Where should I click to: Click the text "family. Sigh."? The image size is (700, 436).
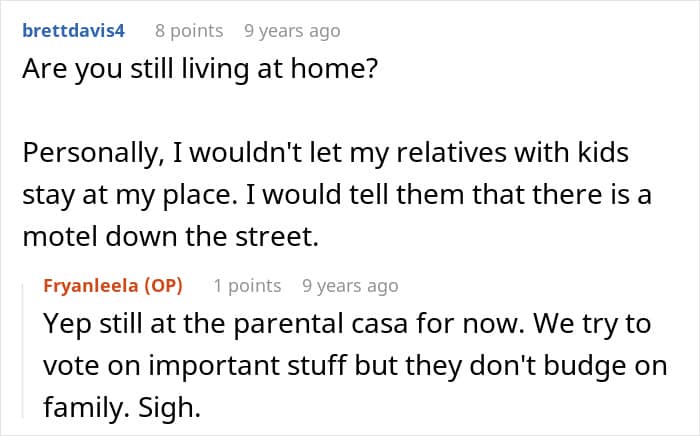click(122, 408)
